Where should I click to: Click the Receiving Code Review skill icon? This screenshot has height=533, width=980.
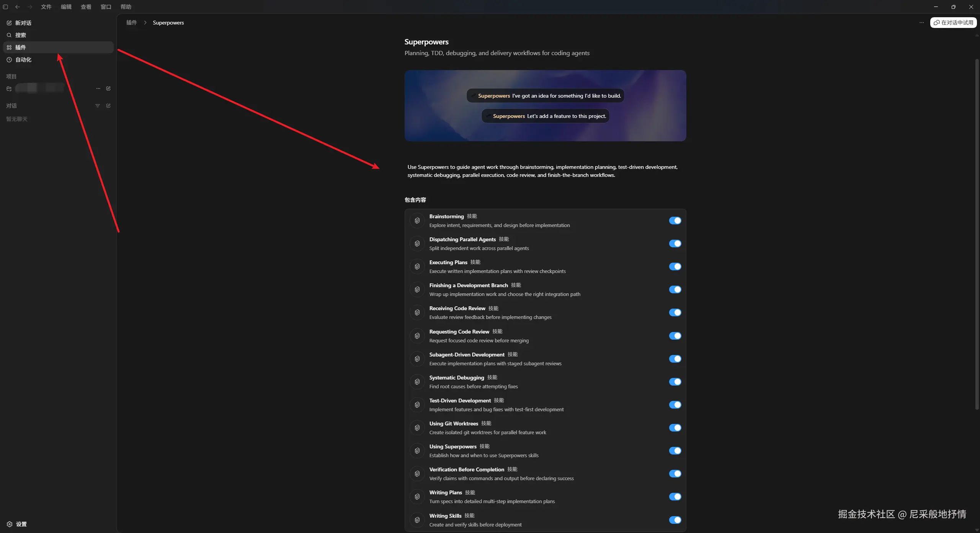(x=417, y=312)
